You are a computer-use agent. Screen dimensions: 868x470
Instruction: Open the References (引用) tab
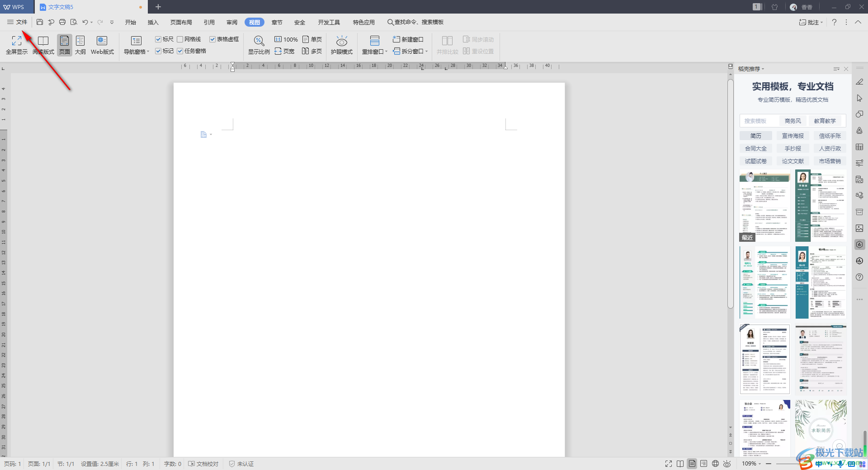209,22
